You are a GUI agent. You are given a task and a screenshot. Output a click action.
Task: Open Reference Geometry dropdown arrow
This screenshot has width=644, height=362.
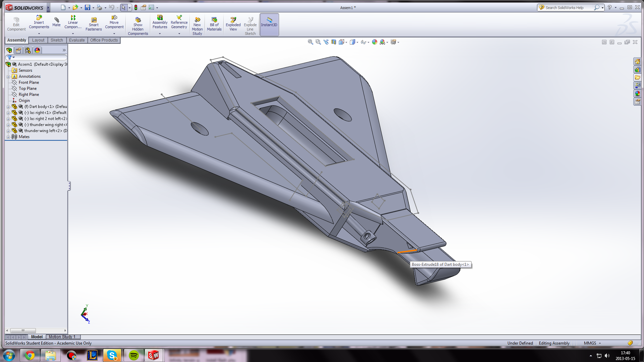pos(179,34)
